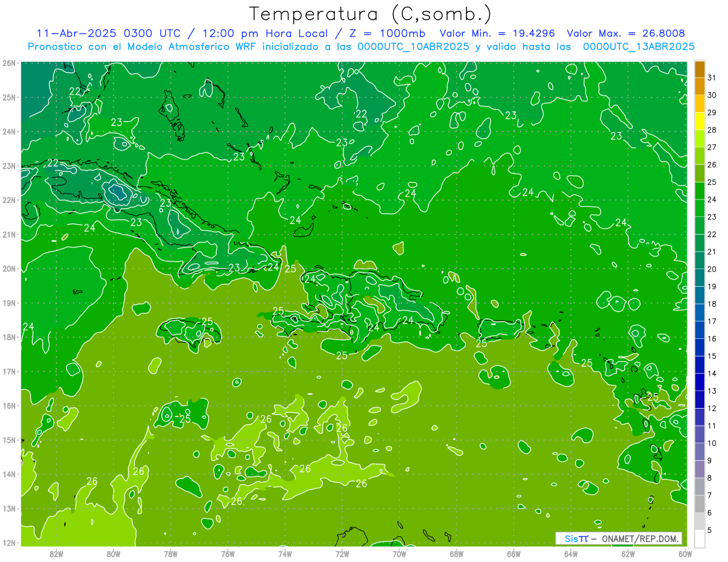Click the 'SisTT – ONAMET/REP.DOM.' credit box

coord(619,538)
